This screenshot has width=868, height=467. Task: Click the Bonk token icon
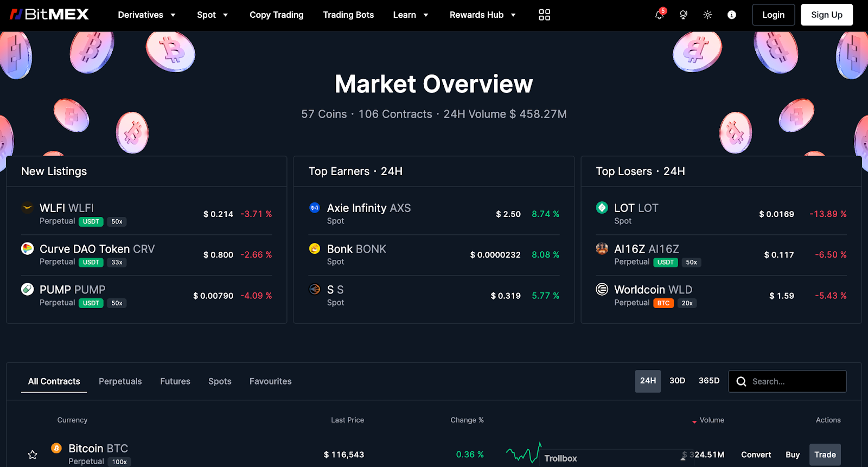coord(315,248)
